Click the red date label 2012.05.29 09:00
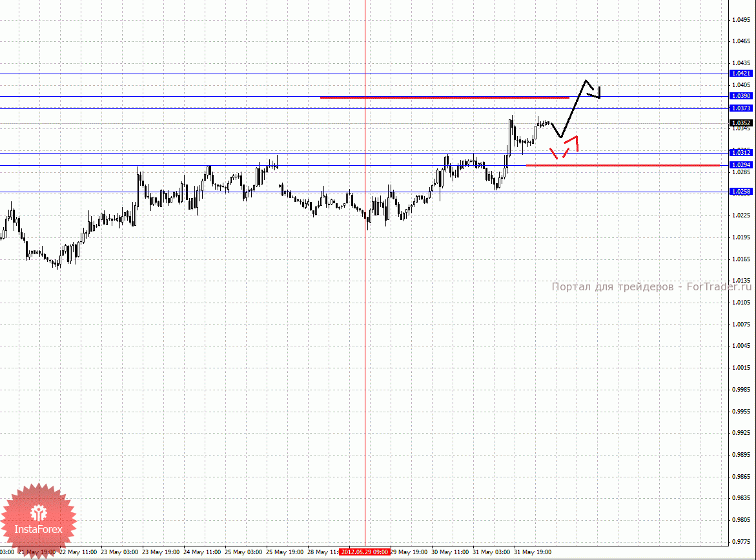Image resolution: width=756 pixels, height=560 pixels. tap(364, 552)
